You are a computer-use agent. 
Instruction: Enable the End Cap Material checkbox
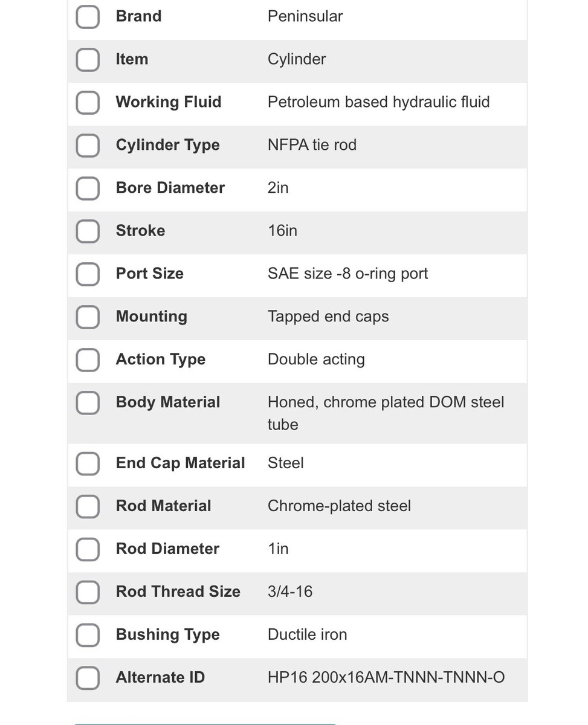(x=88, y=463)
